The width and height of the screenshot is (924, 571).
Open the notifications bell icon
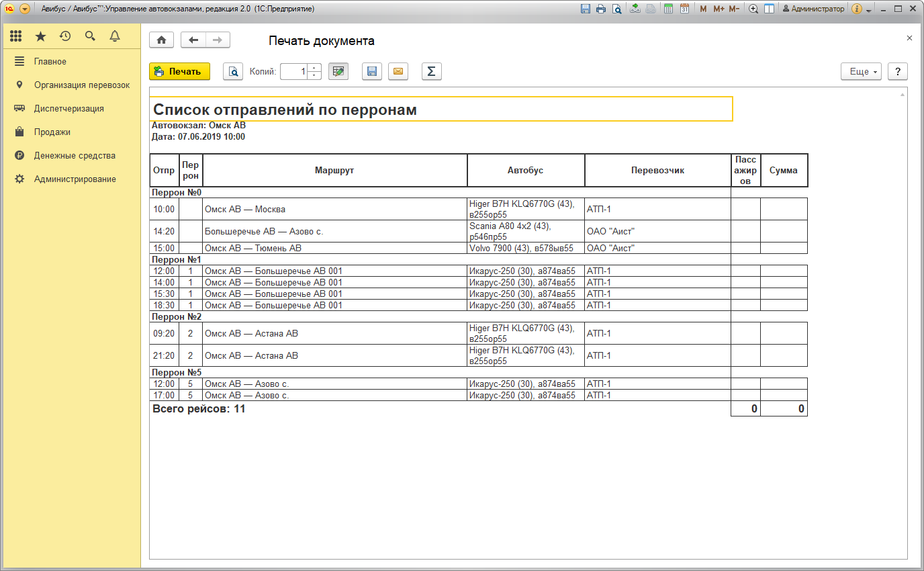[115, 36]
